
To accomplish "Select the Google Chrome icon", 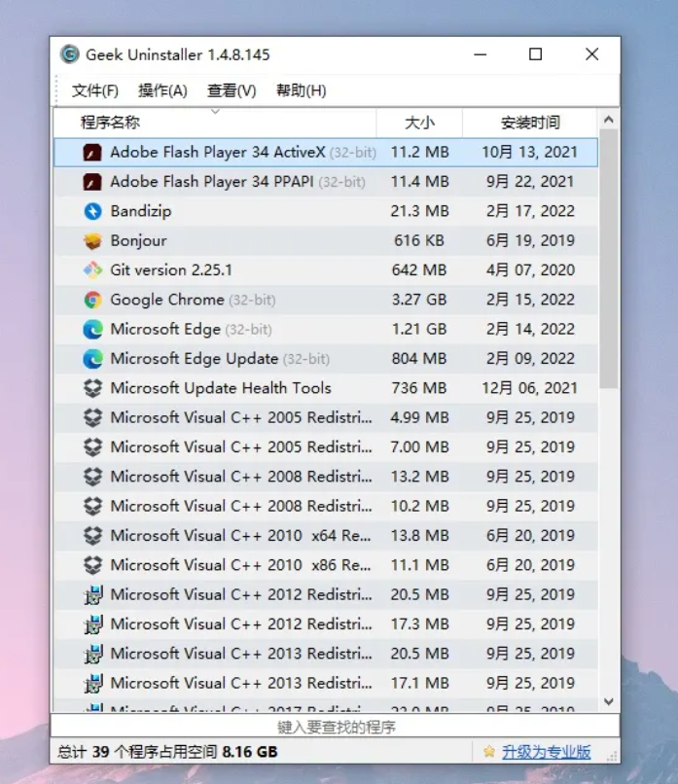I will pyautogui.click(x=92, y=300).
